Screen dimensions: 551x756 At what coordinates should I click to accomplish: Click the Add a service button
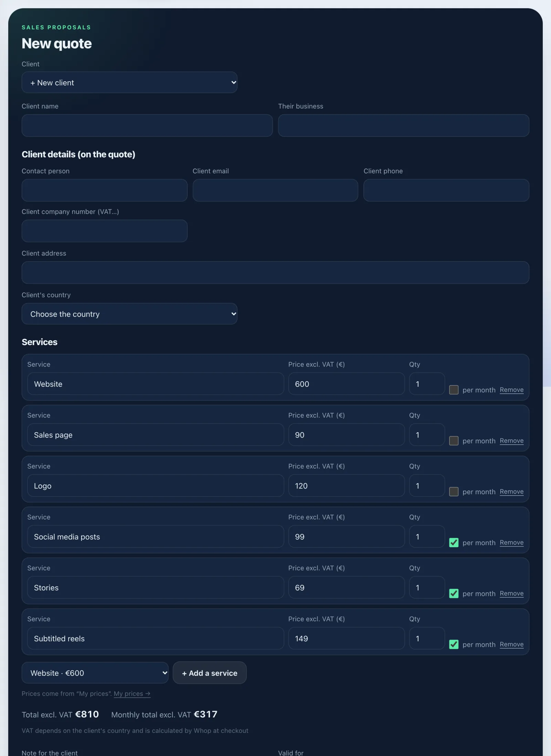pos(209,673)
